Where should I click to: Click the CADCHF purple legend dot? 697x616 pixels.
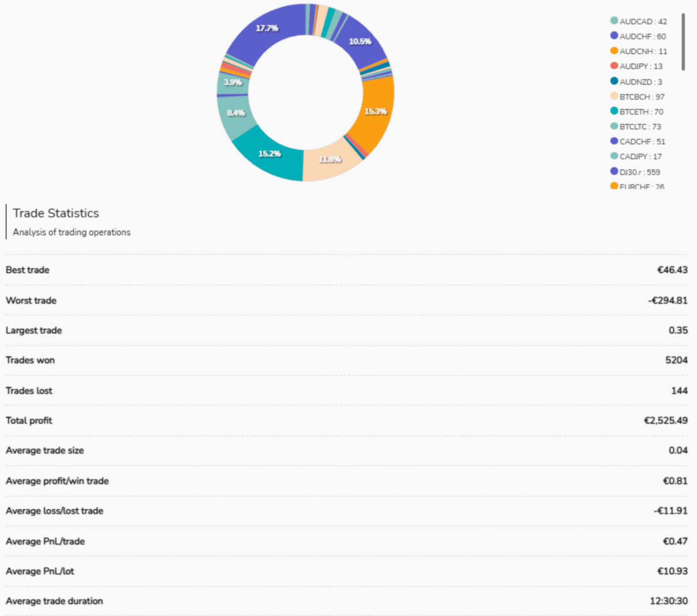(x=615, y=141)
